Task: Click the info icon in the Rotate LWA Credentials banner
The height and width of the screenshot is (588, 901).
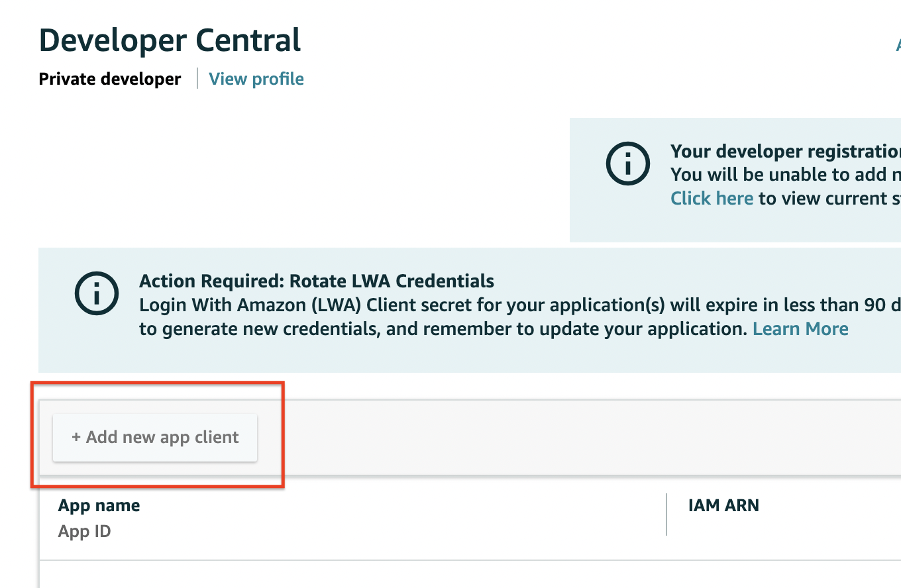Action: (x=97, y=293)
